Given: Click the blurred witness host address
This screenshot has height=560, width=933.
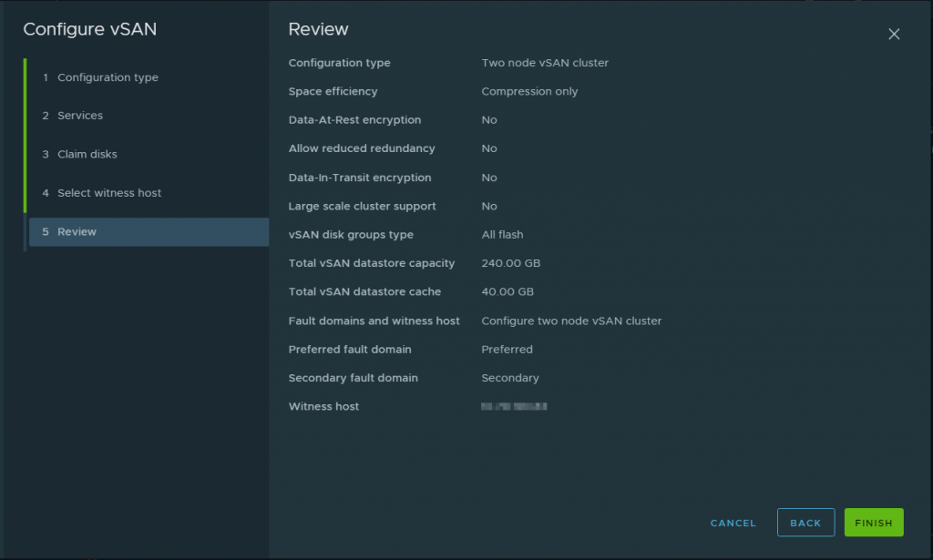Looking at the screenshot, I should point(514,407).
